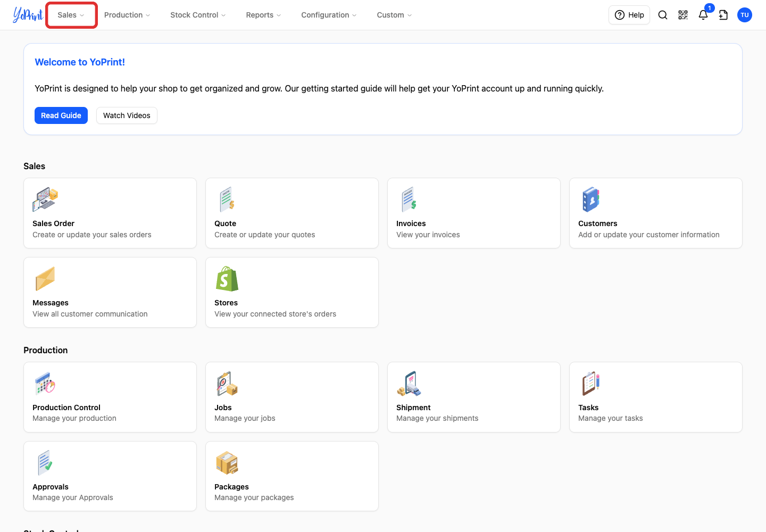Open the Sales Order card title
The height and width of the screenshot is (532, 766).
pyautogui.click(x=53, y=223)
